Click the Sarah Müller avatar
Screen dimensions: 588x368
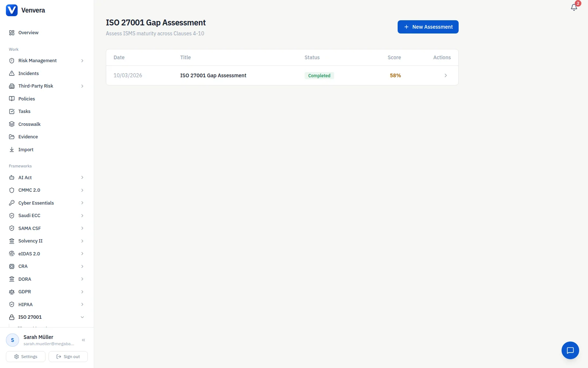(12, 340)
